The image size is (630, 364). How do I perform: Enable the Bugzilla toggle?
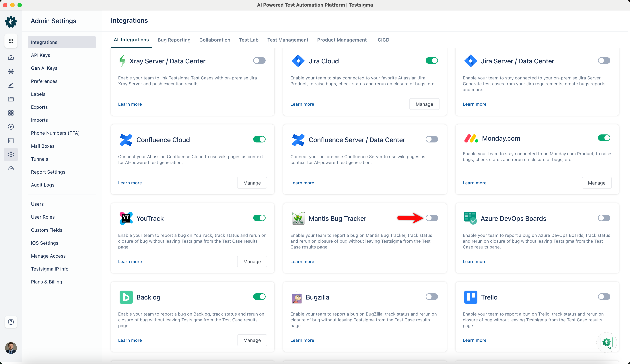[432, 297]
